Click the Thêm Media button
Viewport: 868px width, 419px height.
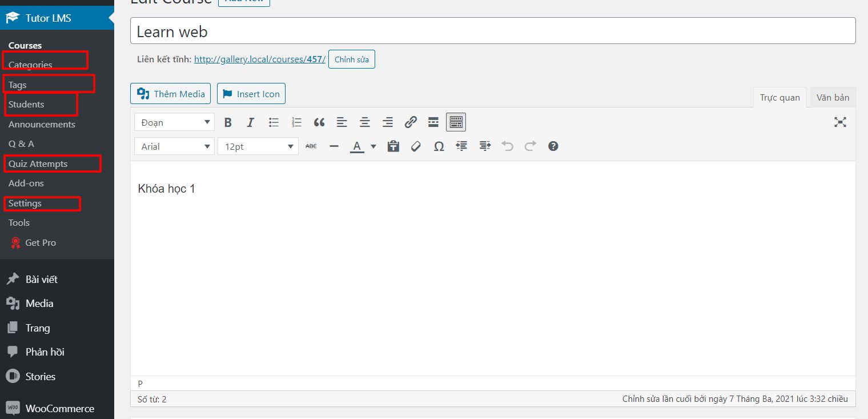click(x=171, y=94)
